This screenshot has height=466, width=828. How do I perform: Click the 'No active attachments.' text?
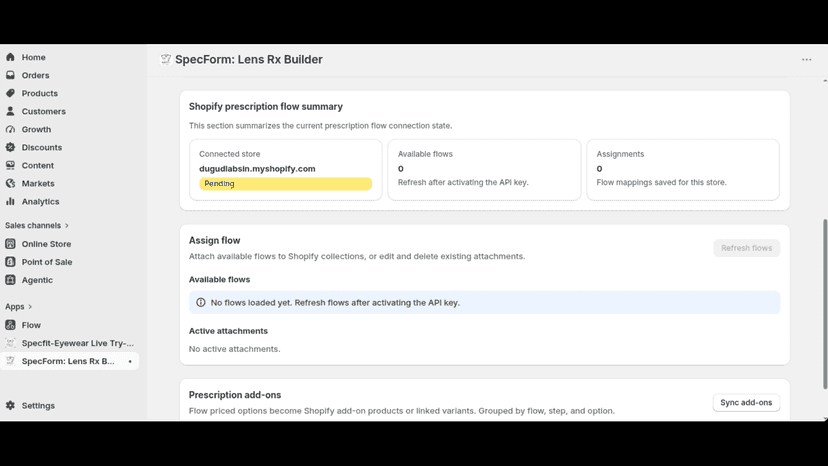(x=234, y=349)
